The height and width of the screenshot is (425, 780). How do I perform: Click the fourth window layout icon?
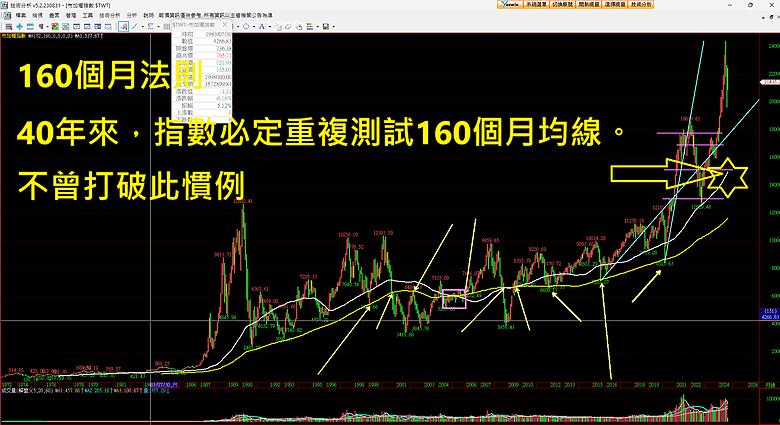pos(108,26)
